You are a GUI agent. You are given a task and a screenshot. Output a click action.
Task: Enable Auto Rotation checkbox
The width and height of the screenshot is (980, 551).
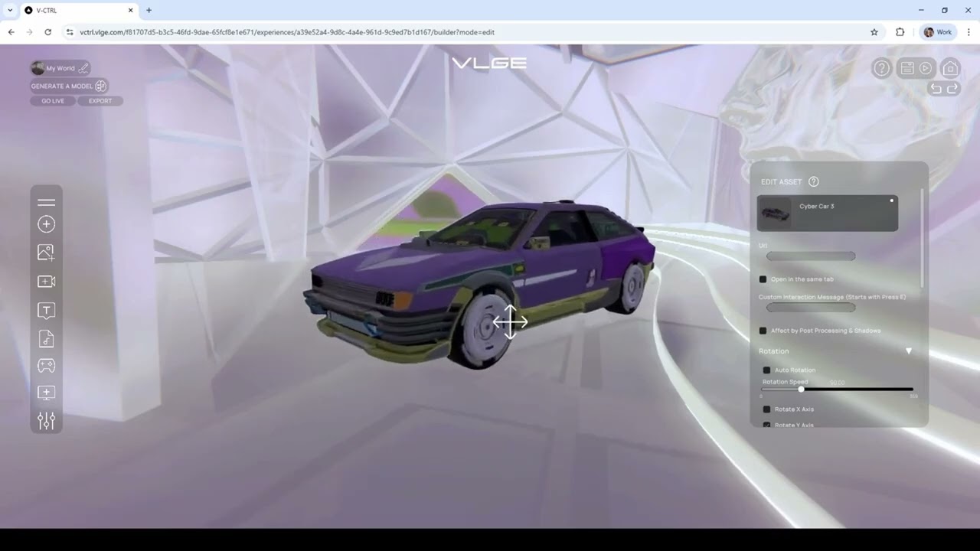766,370
